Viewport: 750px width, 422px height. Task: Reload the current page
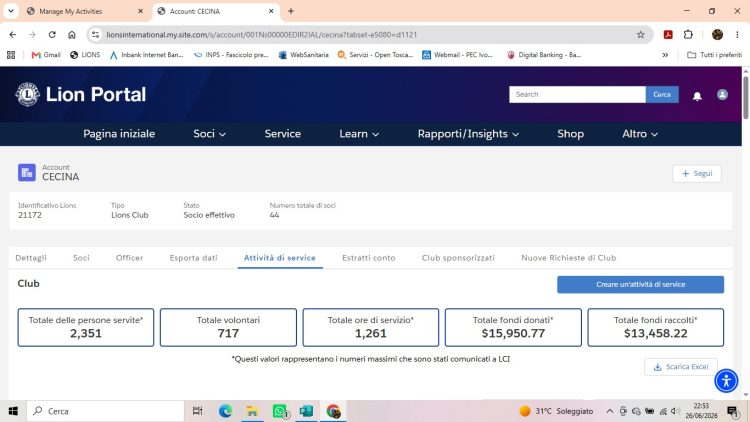[x=52, y=34]
